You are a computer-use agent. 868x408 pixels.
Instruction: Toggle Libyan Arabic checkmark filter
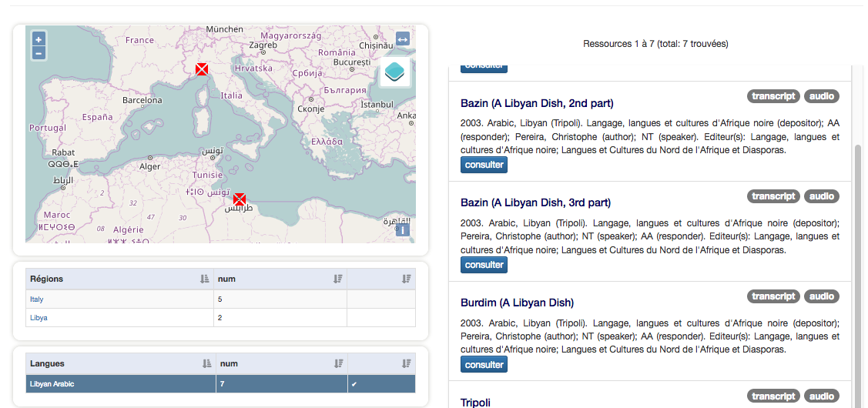pos(354,383)
